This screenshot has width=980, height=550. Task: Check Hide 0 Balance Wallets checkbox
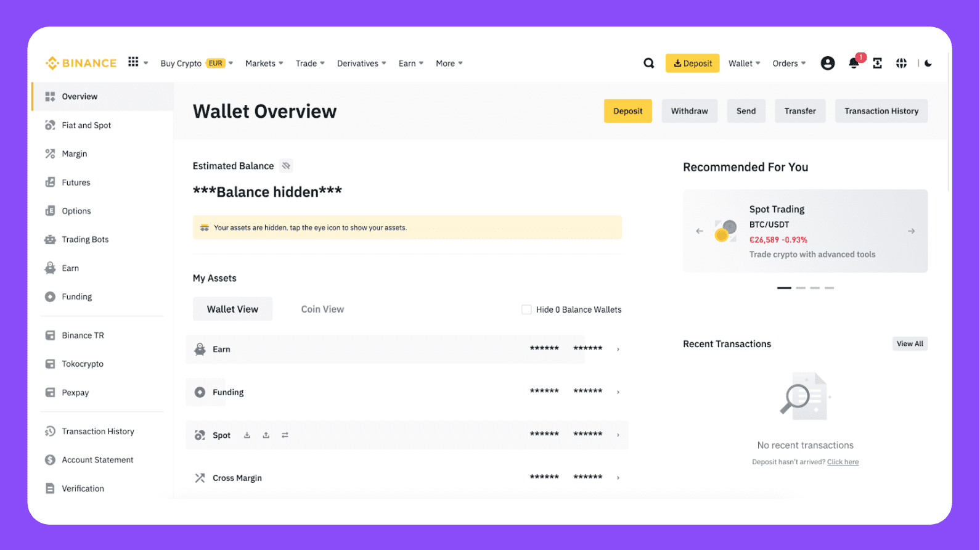[526, 310]
